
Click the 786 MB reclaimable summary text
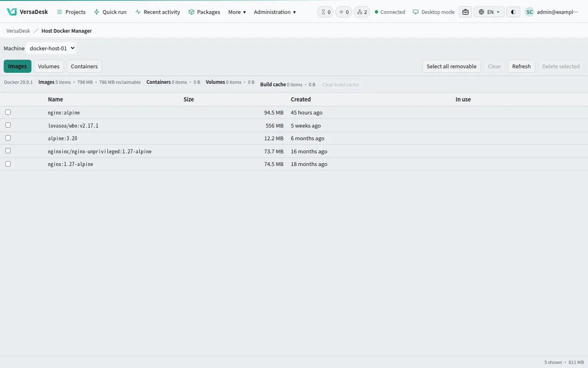click(x=120, y=82)
